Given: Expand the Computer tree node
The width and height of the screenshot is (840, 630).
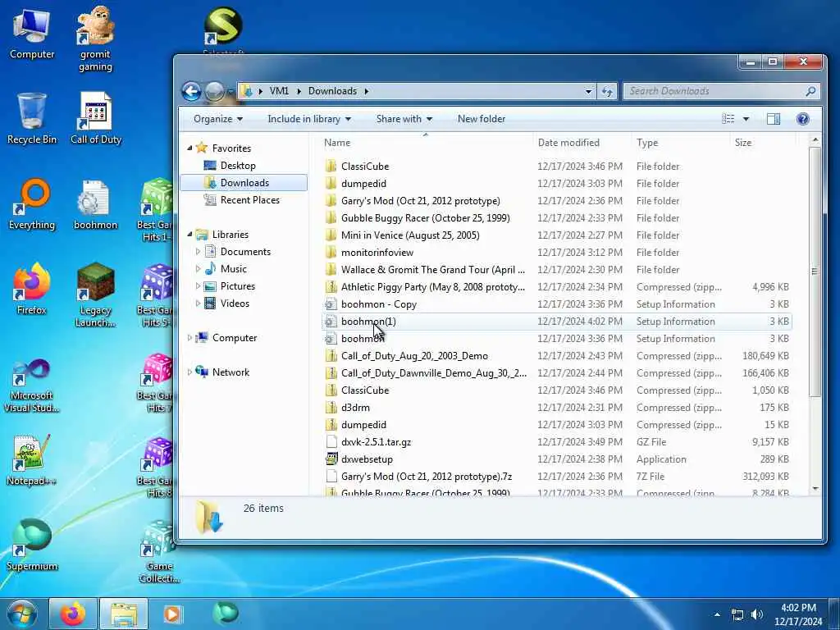Looking at the screenshot, I should 189,337.
